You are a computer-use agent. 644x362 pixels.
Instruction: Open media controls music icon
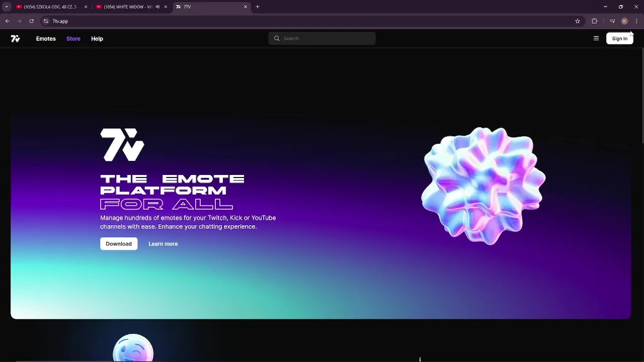612,21
